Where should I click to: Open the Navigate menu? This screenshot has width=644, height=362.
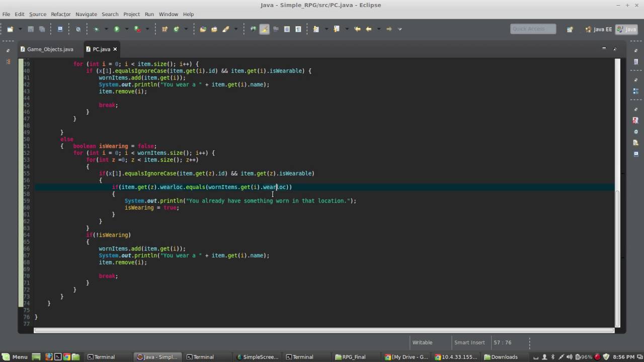86,14
